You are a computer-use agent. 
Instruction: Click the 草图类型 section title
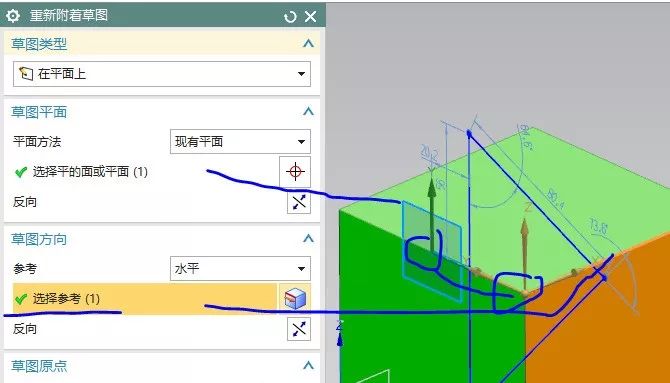click(39, 44)
